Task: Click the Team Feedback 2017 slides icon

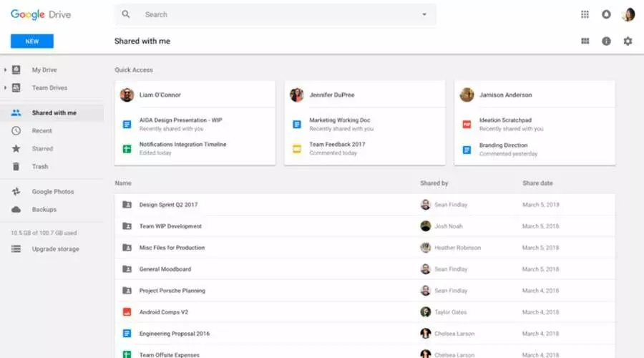Action: [296, 149]
